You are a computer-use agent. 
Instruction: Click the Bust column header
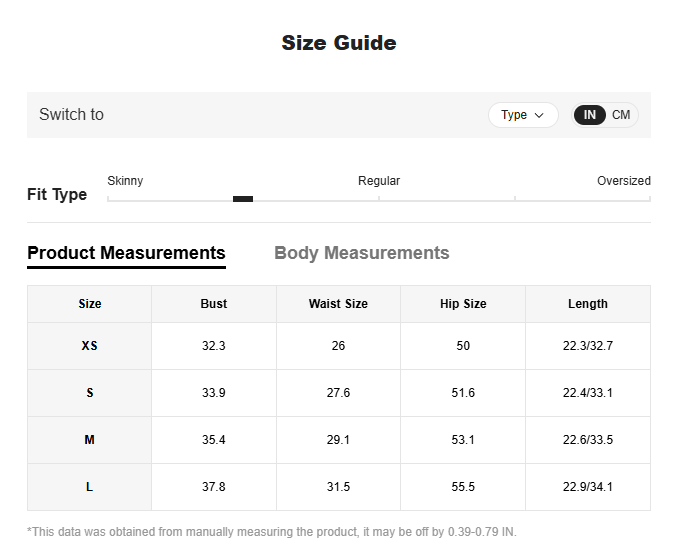(214, 304)
